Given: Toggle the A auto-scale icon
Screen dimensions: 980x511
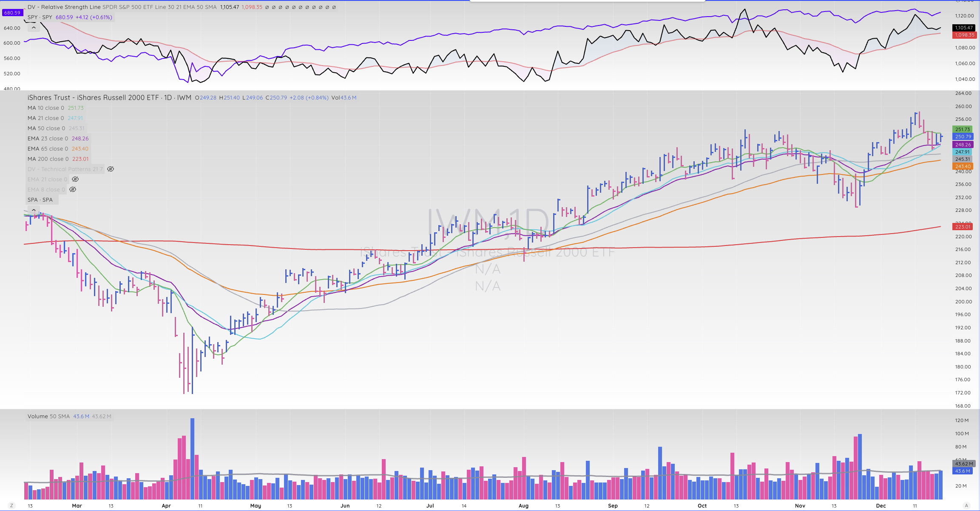Looking at the screenshot, I should pos(966,505).
